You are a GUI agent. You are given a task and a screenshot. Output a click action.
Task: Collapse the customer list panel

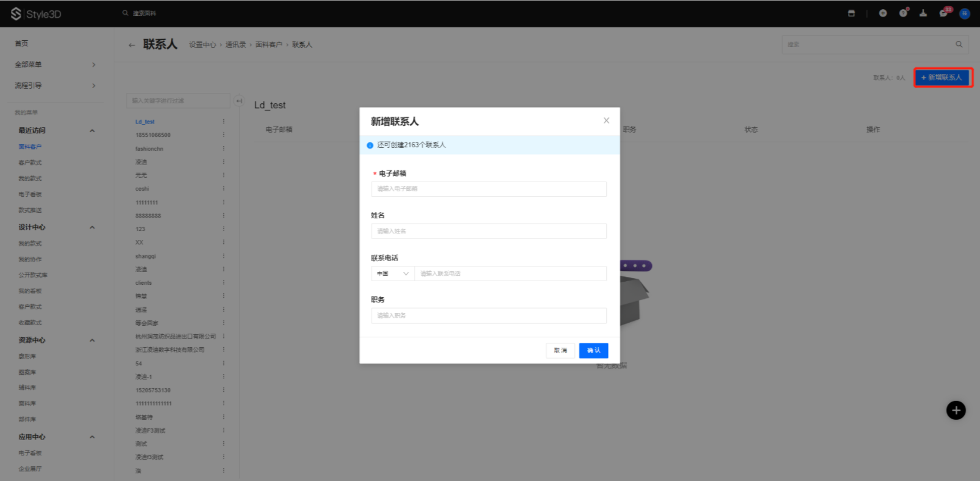[240, 101]
